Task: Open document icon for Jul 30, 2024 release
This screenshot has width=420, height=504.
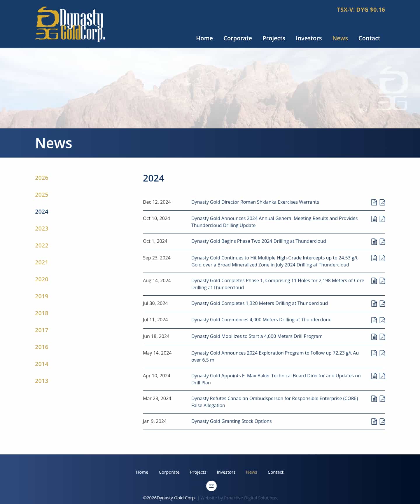Action: [374, 304]
